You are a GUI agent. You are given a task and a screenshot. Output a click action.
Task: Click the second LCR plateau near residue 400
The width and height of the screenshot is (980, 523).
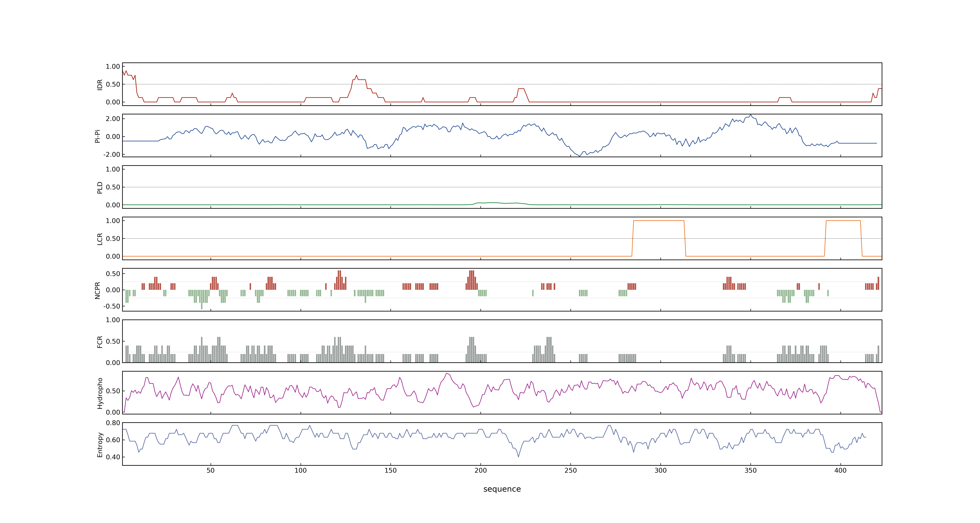(x=843, y=221)
